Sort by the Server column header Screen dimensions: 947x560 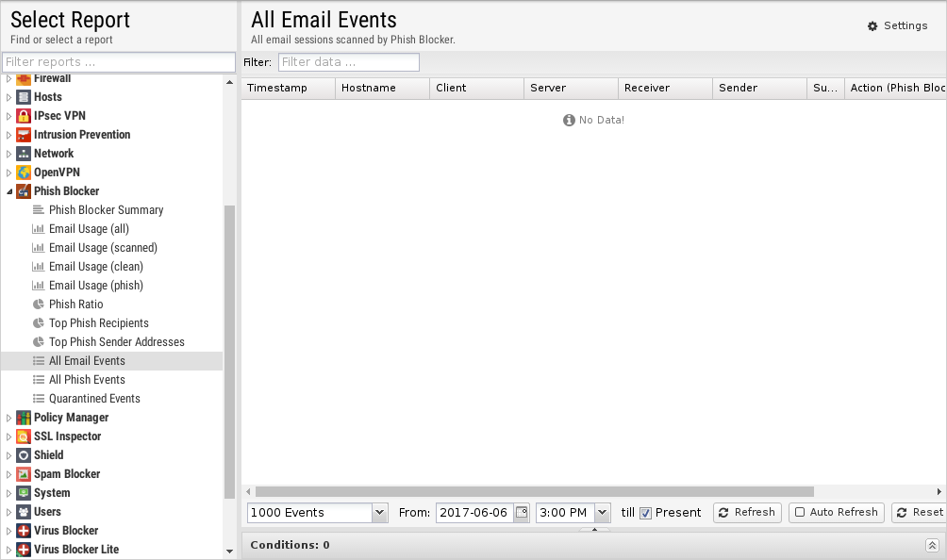[x=571, y=88]
